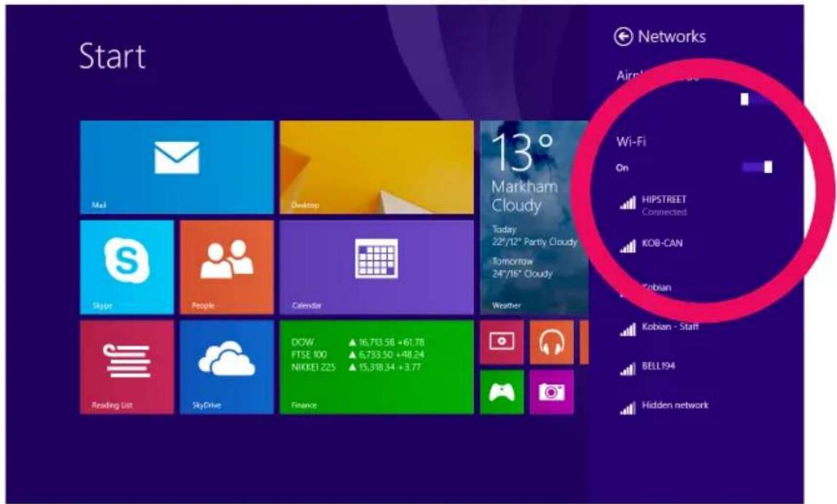Open the Desktop tile

tap(377, 167)
